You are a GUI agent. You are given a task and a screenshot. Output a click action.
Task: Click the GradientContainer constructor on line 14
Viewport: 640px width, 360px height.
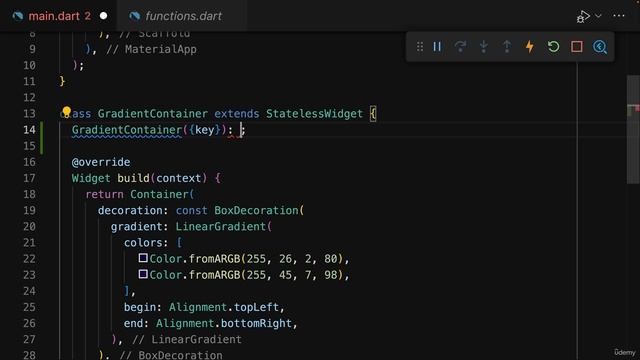tap(127, 130)
